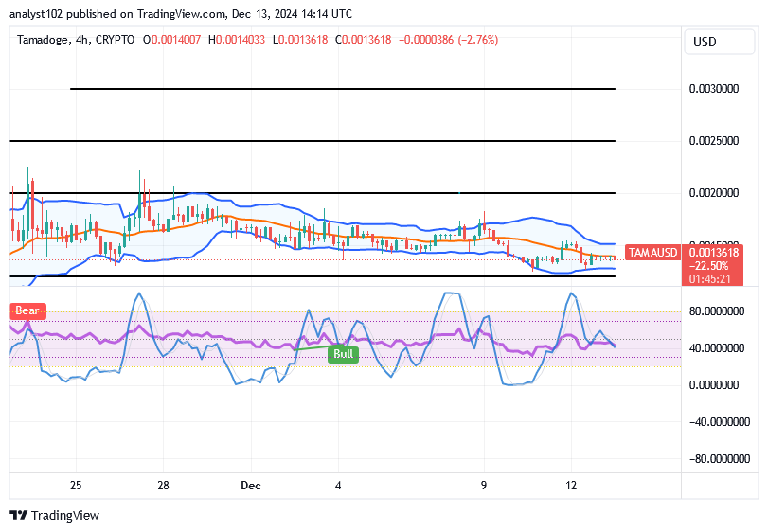Click the low value L0.0013618

point(300,40)
